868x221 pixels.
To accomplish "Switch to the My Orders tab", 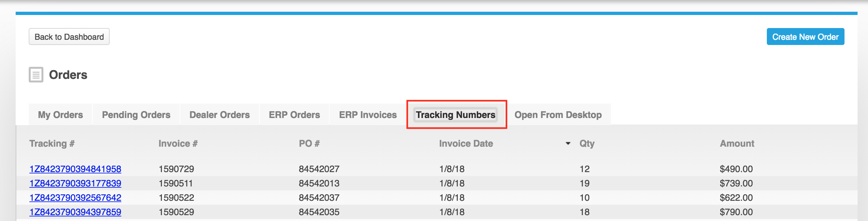I will (60, 115).
